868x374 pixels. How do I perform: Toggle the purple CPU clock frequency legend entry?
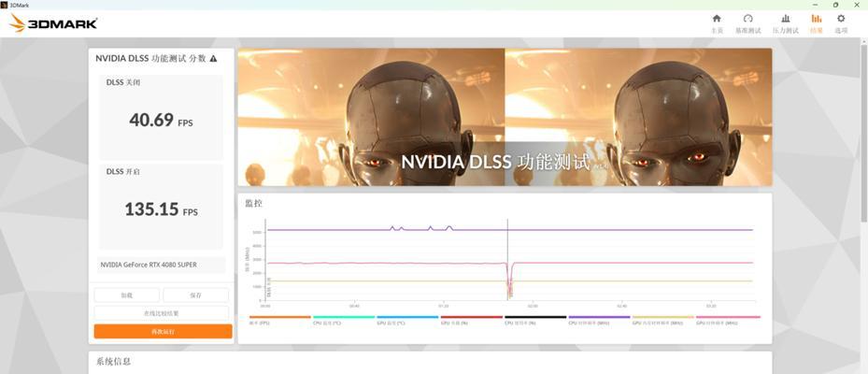coord(599,321)
